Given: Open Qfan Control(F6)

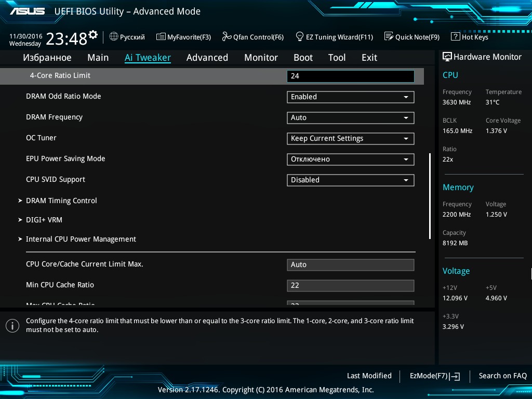Looking at the screenshot, I should [x=253, y=37].
